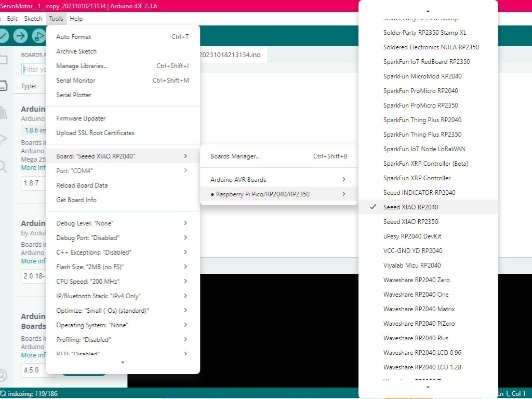
Task: Open the Sketchbook folder sidebar icon
Action: 3,59
